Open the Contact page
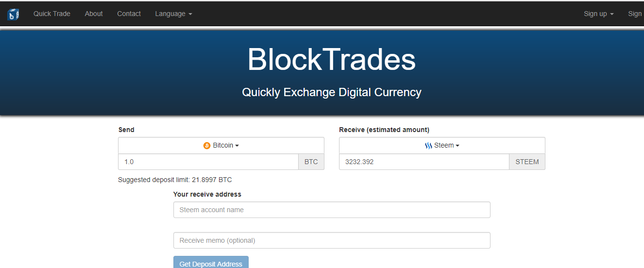644x268 pixels. tap(129, 14)
